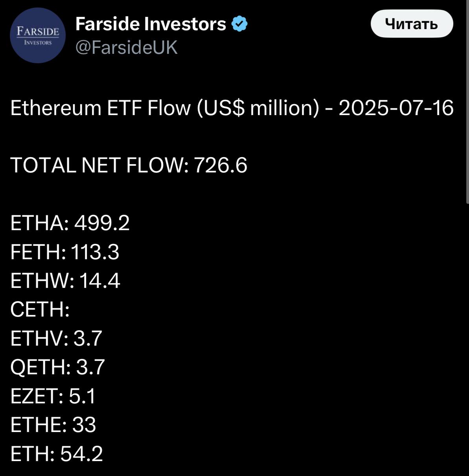
Task: Click the empty CETH: line
Action: [40, 309]
